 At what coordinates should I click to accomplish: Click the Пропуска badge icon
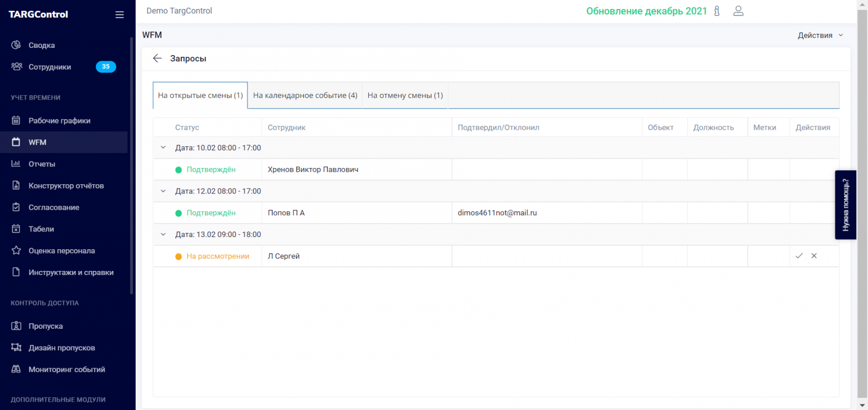click(17, 326)
